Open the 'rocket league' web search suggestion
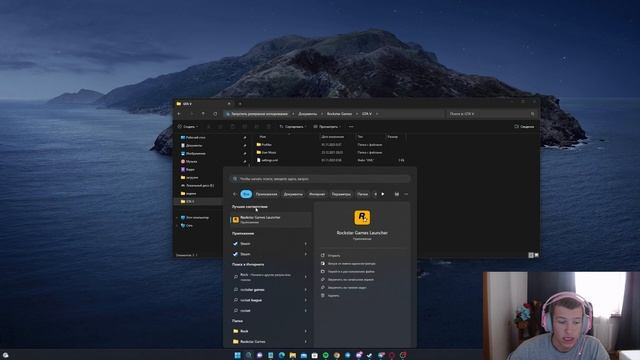The image size is (640, 360). [x=251, y=300]
